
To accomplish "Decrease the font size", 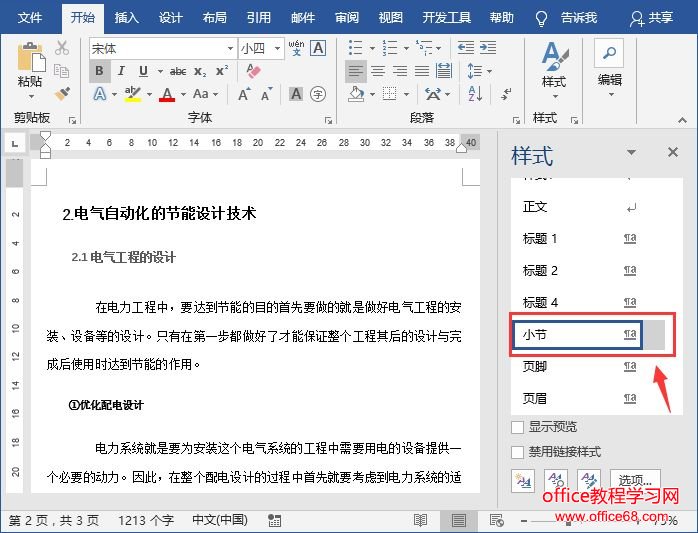I will pos(266,94).
